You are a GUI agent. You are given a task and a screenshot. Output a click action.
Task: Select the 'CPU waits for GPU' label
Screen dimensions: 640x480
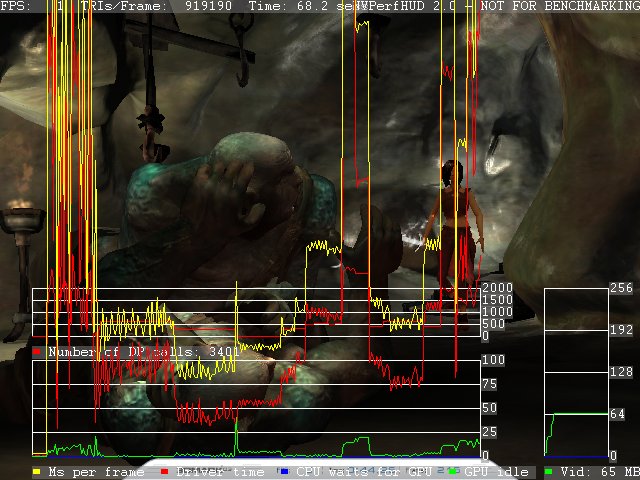(x=364, y=472)
